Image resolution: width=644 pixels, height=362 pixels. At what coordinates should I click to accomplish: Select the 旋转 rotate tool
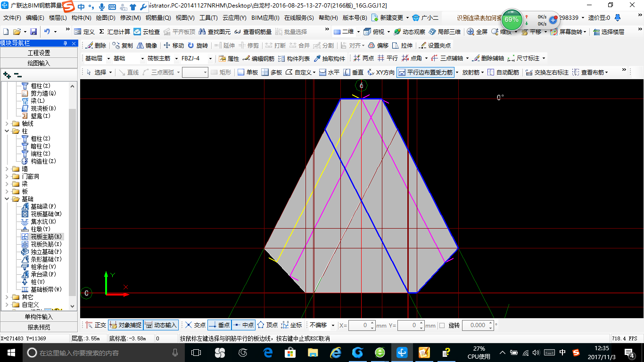(198, 46)
